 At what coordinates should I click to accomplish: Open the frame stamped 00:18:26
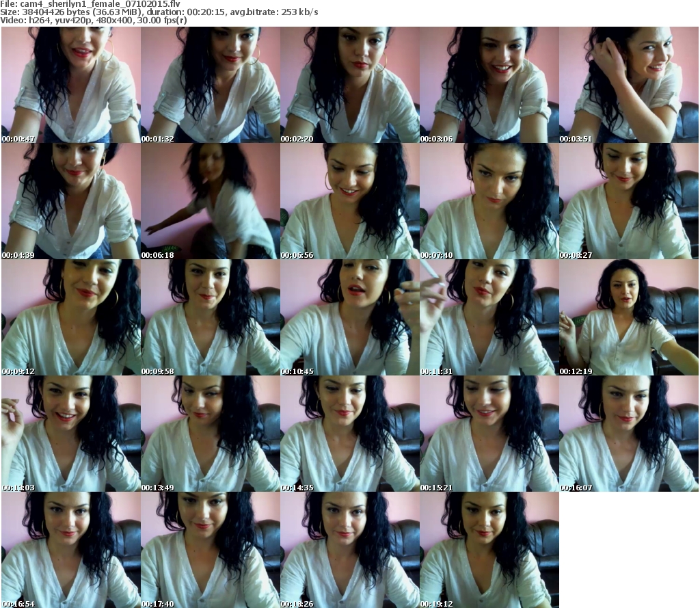350,549
